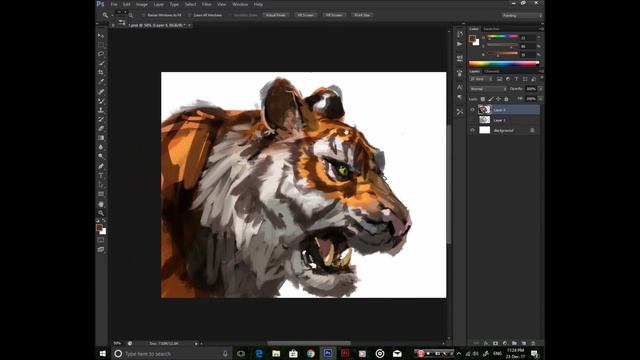Open the Actions panel play icon
This screenshot has height=360, width=640.
click(x=460, y=44)
